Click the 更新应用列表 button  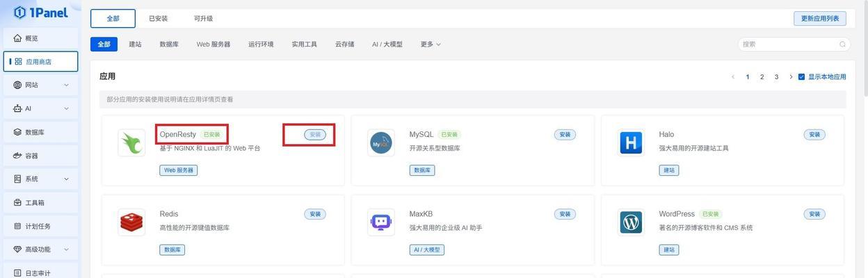pos(820,19)
